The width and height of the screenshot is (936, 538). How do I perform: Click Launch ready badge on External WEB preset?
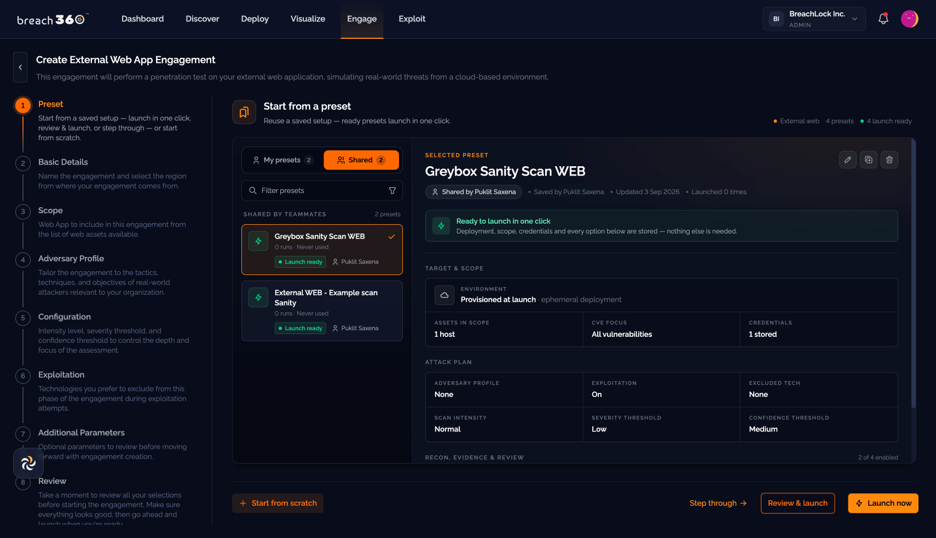tap(300, 328)
